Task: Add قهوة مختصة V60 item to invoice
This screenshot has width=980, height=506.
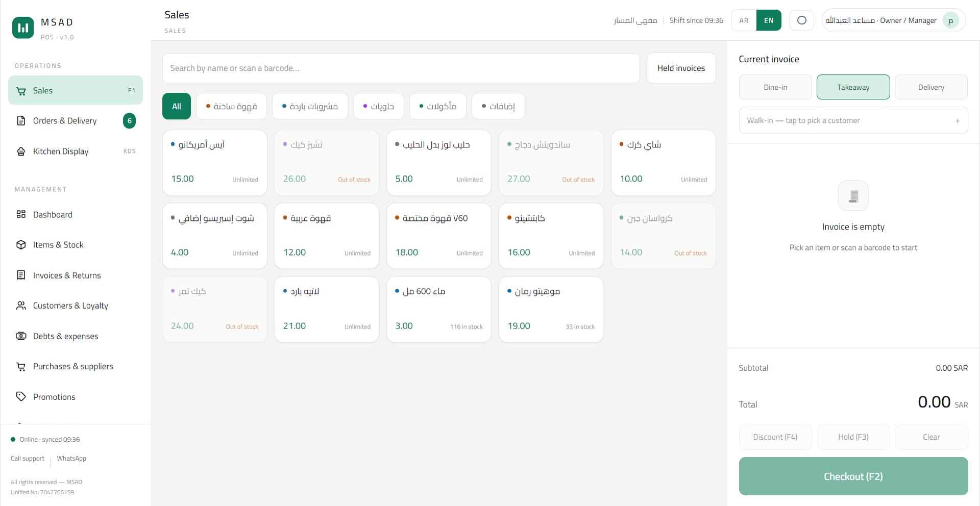Action: pos(438,236)
